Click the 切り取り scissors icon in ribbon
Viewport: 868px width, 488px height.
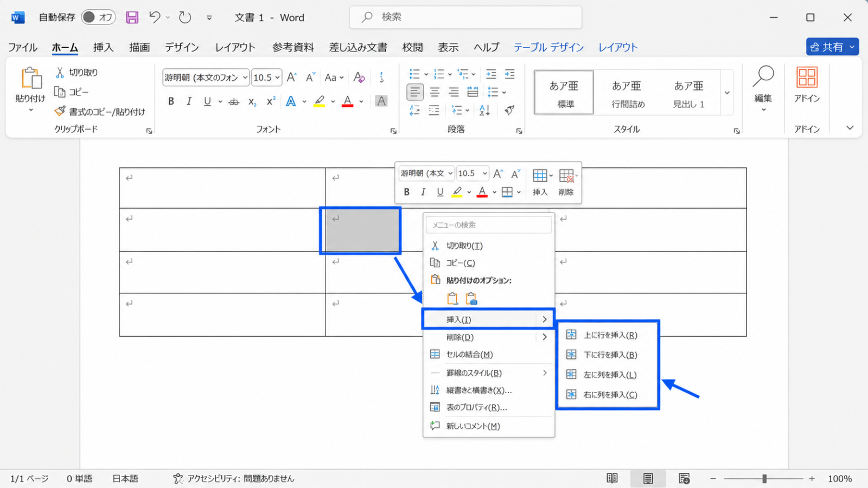60,72
